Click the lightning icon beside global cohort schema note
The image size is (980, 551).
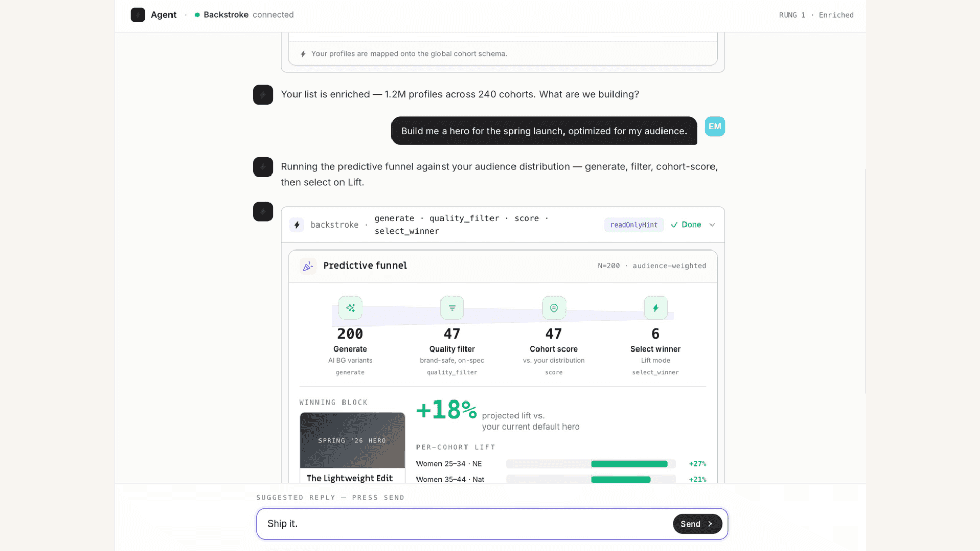click(303, 54)
